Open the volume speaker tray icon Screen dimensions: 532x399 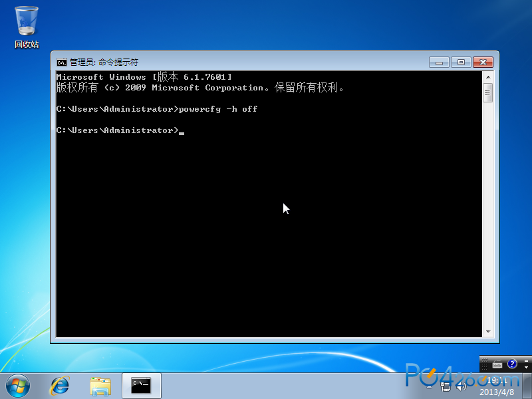tap(461, 386)
